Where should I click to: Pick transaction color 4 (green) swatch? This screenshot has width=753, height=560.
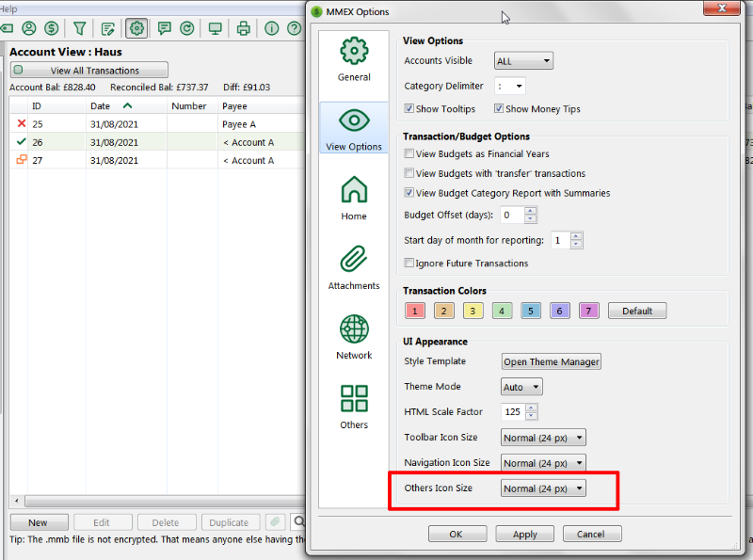(502, 311)
